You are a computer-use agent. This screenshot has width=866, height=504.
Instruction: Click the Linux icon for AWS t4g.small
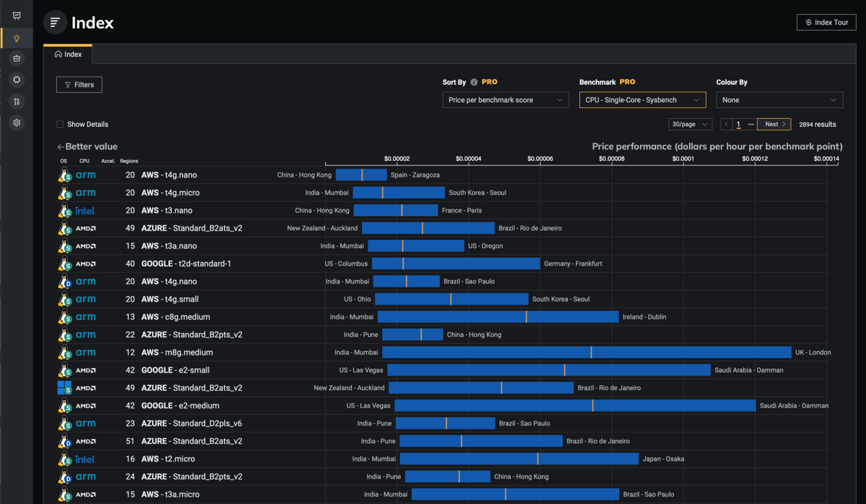(65, 299)
